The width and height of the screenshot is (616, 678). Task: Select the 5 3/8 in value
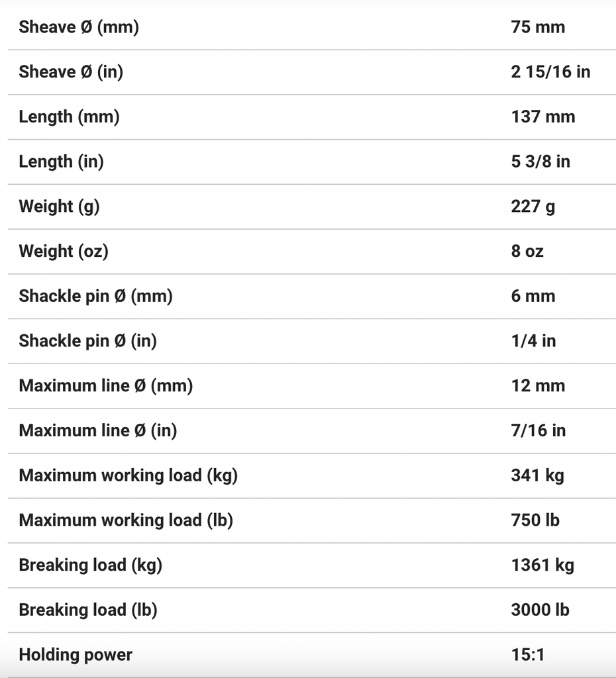coord(540,162)
